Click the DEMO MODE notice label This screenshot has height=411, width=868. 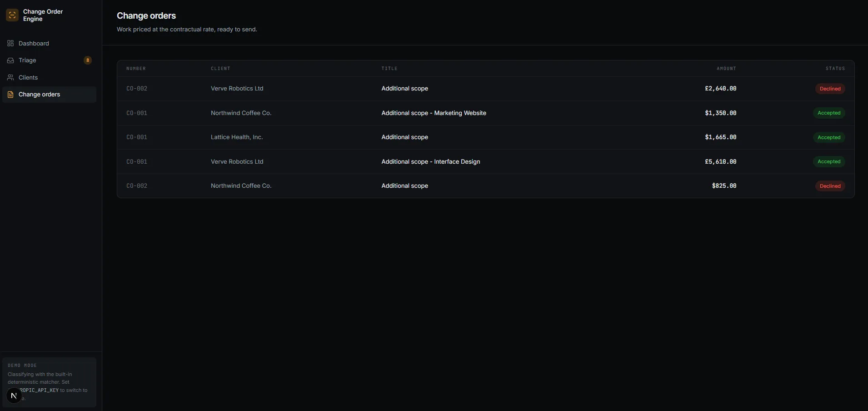coord(22,366)
